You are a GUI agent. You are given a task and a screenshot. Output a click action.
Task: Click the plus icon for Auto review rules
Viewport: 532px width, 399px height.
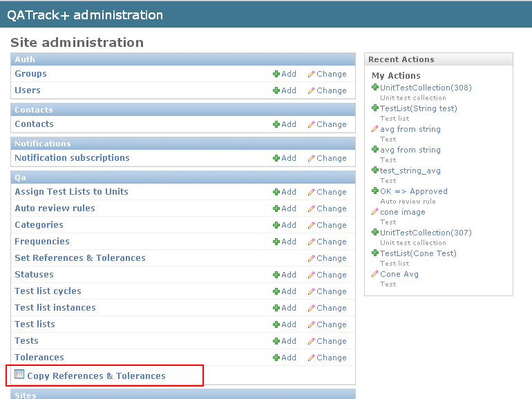click(276, 208)
